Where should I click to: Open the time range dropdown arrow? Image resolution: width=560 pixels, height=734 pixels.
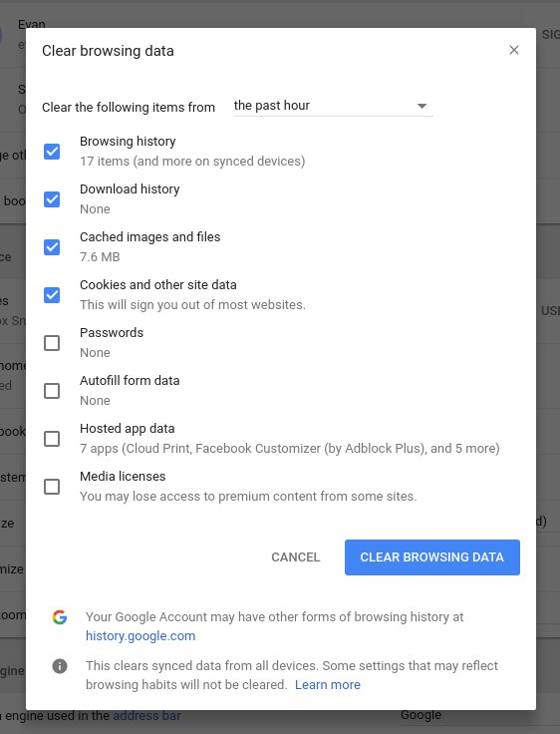coord(421,107)
